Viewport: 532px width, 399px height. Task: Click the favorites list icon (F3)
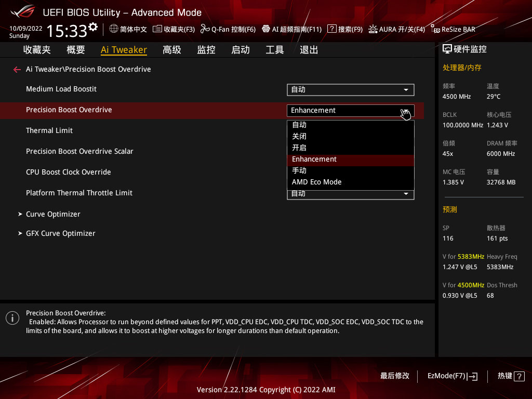click(x=157, y=29)
